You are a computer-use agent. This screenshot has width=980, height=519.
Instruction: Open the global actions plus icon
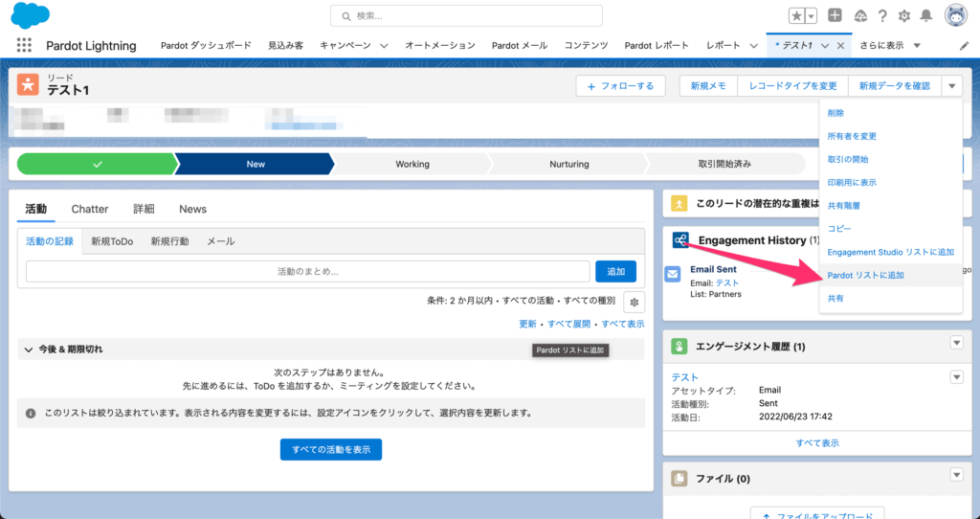coord(835,15)
